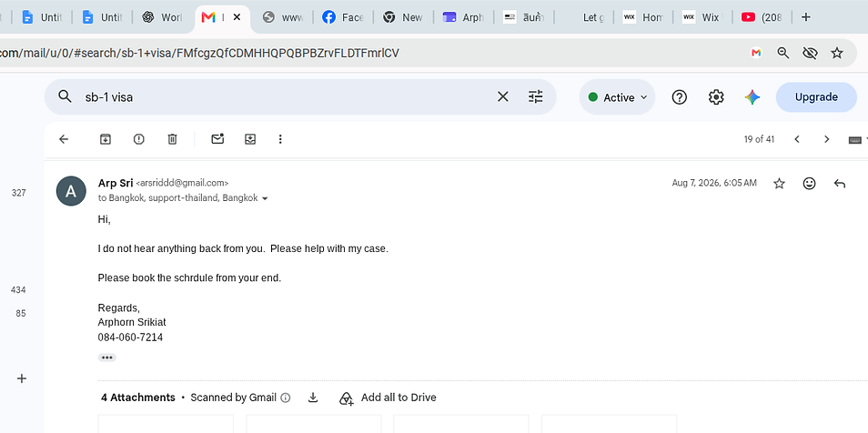The height and width of the screenshot is (433, 868).
Task: Click the plus icon in left sidebar
Action: pos(22,378)
